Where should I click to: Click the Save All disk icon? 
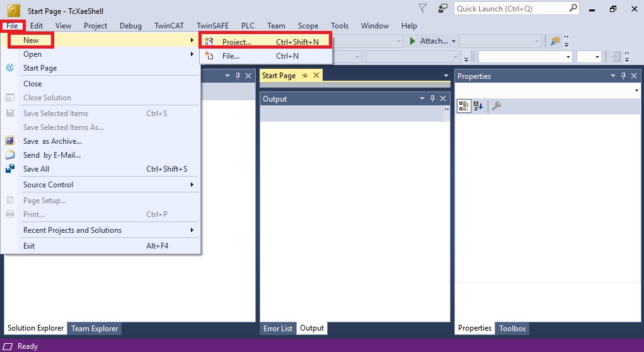pos(10,168)
